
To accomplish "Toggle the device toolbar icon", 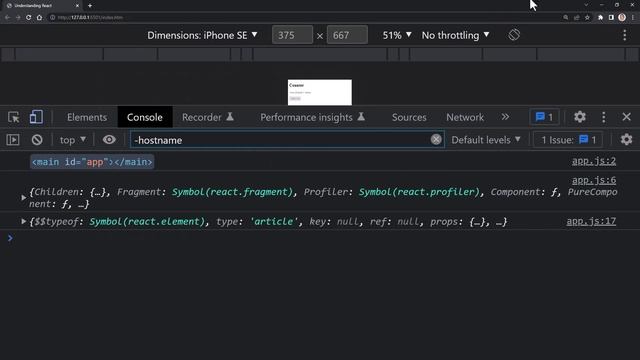I will point(36,117).
